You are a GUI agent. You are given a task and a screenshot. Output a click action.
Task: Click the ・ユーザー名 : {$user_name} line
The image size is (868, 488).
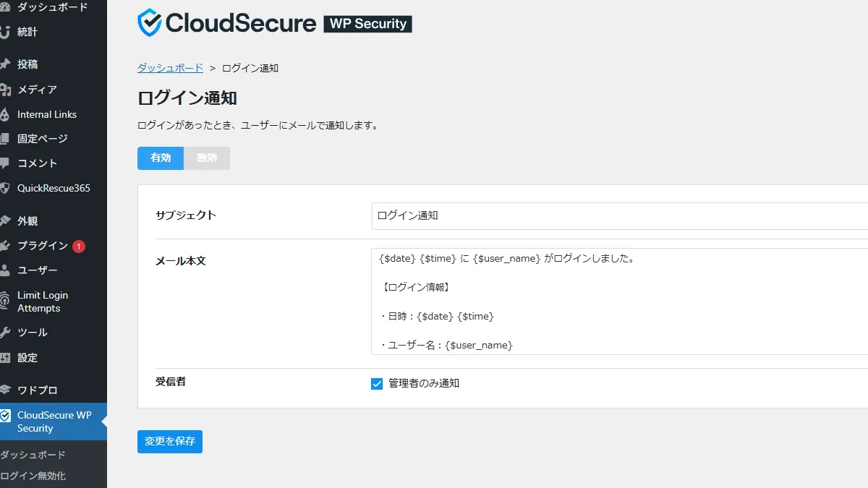[x=446, y=346]
